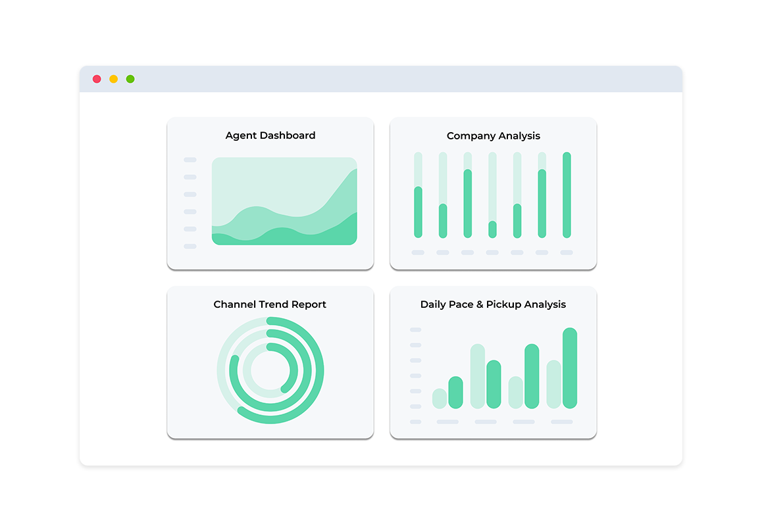Click the tallest dark bar in Daily Pace chart
This screenshot has height=532, width=762.
pyautogui.click(x=570, y=368)
